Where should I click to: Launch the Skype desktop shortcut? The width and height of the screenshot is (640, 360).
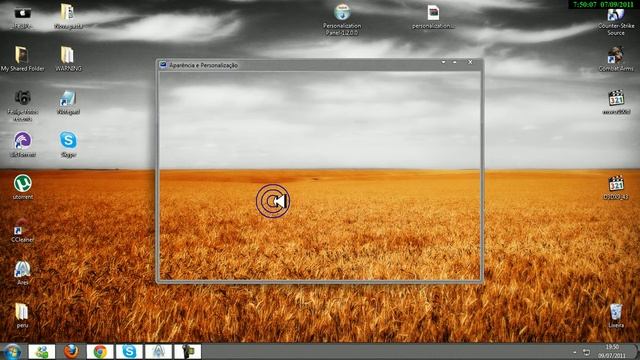[68, 140]
